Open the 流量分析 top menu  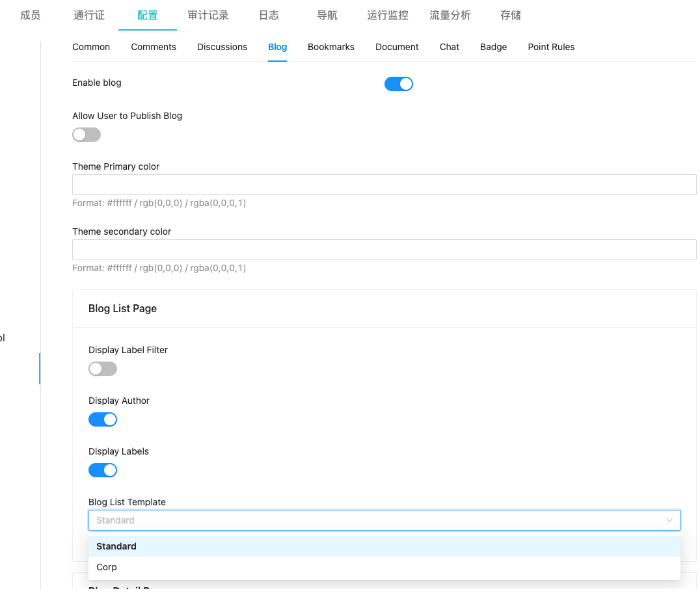(450, 15)
